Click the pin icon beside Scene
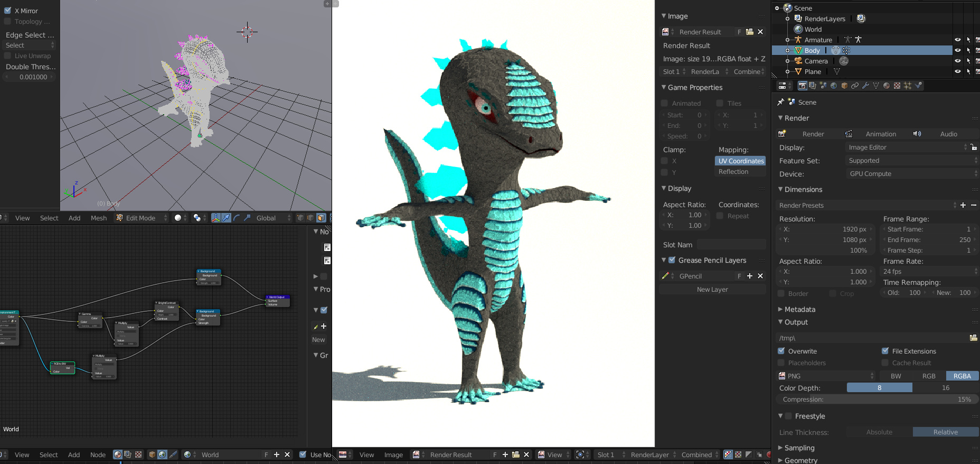The width and height of the screenshot is (980, 464). pos(781,102)
